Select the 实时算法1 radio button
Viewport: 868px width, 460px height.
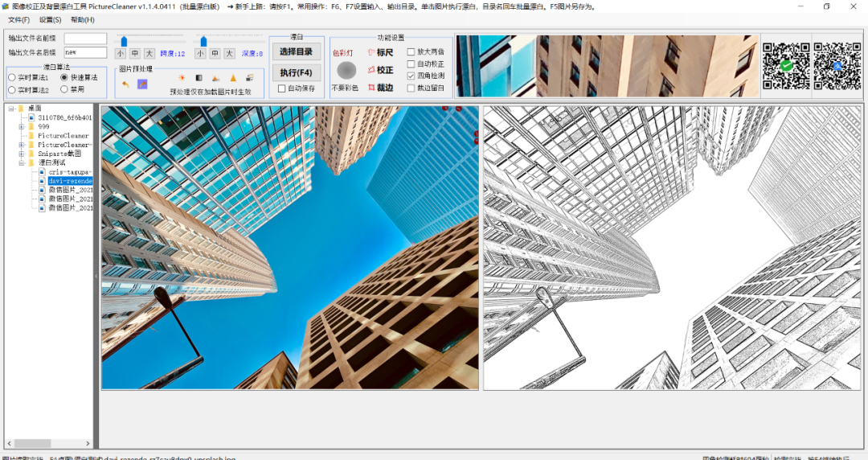pos(12,78)
